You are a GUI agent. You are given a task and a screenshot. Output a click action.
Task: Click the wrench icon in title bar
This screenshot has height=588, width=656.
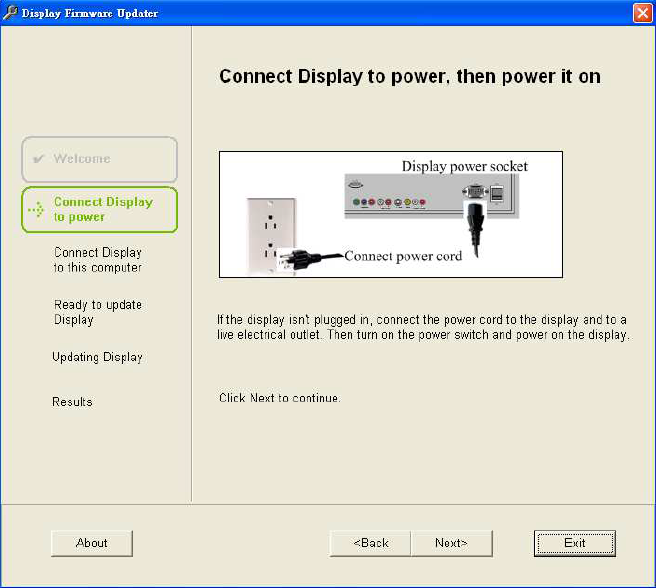[x=11, y=12]
